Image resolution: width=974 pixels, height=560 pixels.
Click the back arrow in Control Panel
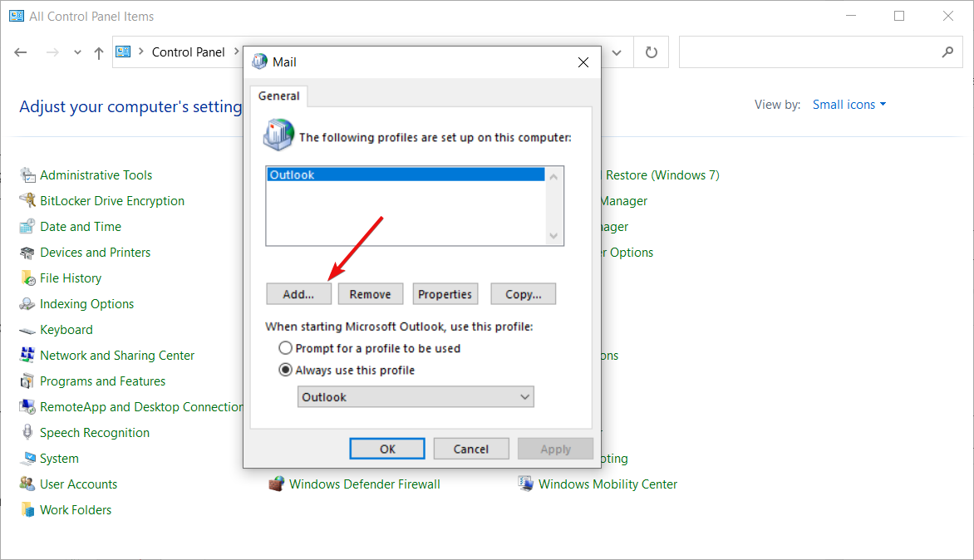(21, 53)
